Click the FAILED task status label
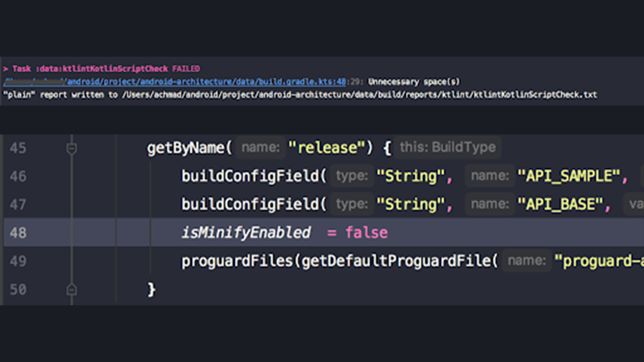Screen dimensions: 644x362 pos(186,69)
